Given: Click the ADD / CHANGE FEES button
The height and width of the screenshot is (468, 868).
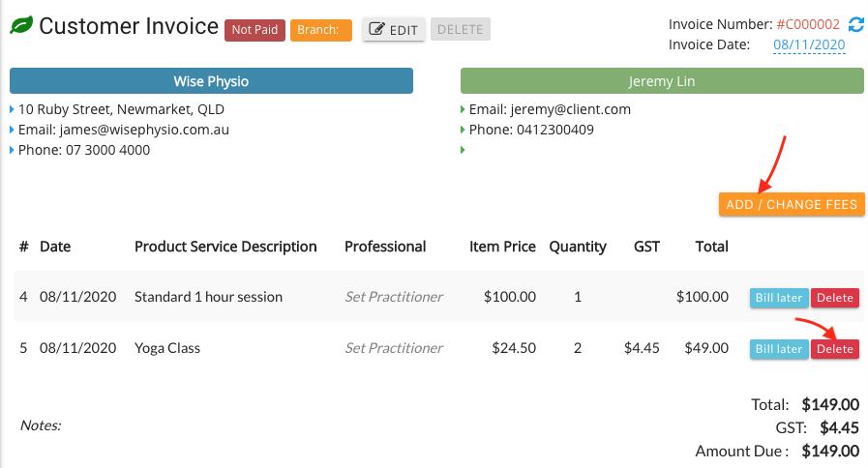Looking at the screenshot, I should tap(791, 204).
